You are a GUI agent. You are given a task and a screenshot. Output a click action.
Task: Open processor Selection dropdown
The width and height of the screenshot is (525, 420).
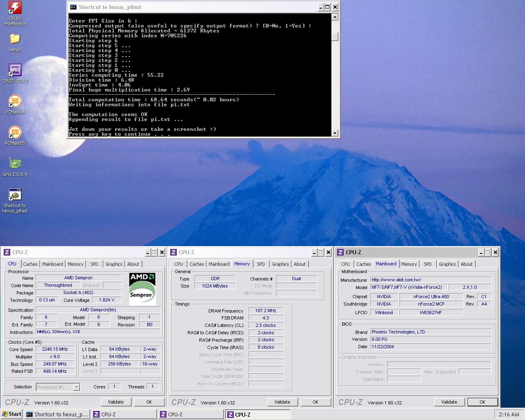(x=58, y=387)
